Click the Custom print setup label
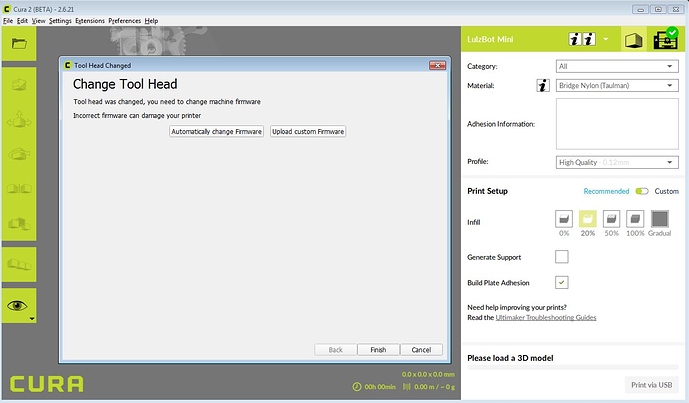The height and width of the screenshot is (403, 689). (666, 191)
